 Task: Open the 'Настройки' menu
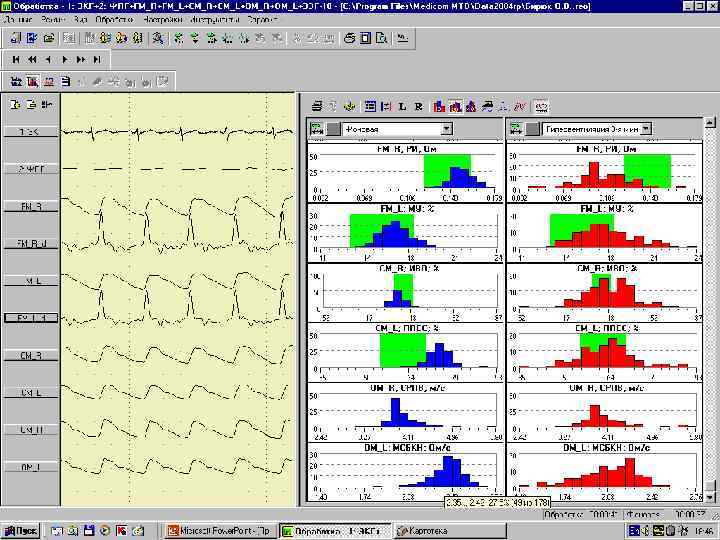coord(163,20)
